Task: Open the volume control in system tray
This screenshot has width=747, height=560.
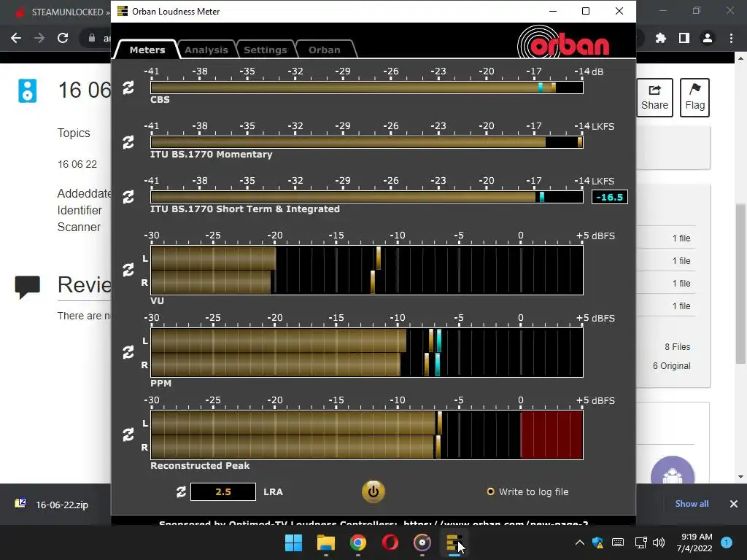Action: point(659,542)
